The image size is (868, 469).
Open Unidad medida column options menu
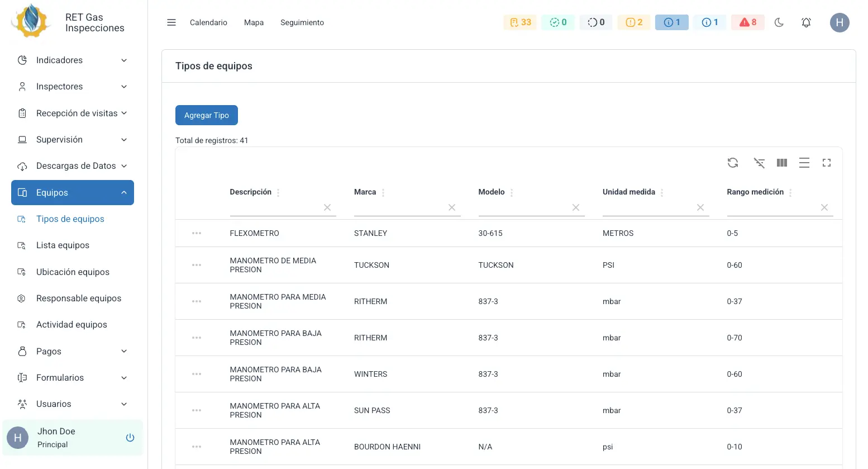[662, 192]
